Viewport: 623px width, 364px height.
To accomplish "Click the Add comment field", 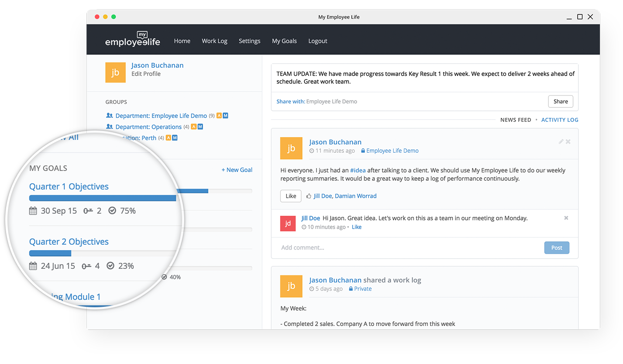I will (408, 247).
